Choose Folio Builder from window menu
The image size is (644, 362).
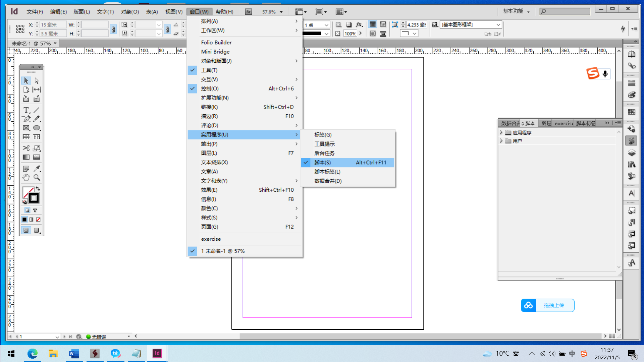[x=245, y=43]
